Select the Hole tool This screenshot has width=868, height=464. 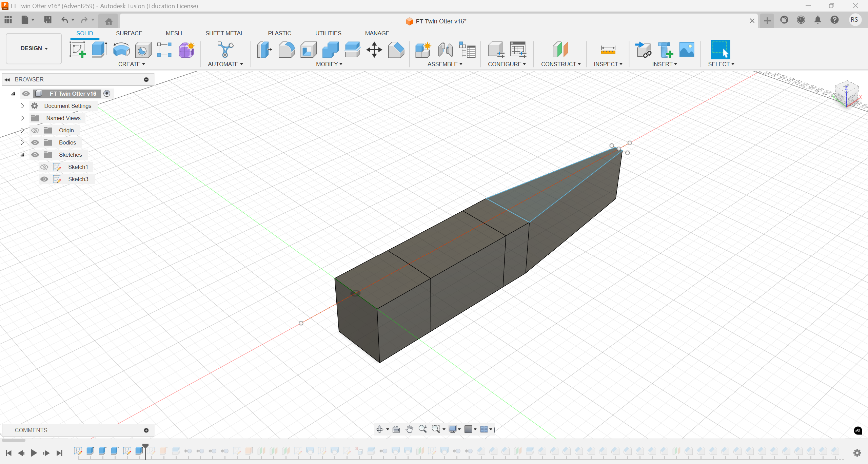pos(143,50)
